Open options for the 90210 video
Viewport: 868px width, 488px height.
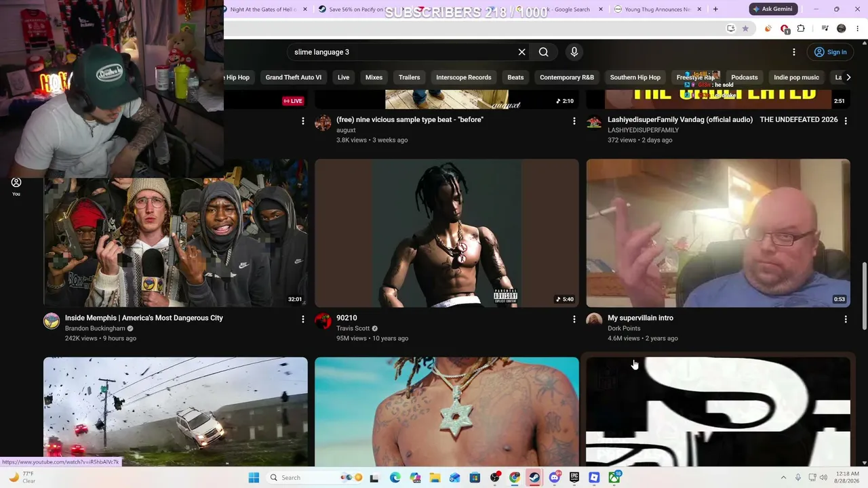click(574, 319)
